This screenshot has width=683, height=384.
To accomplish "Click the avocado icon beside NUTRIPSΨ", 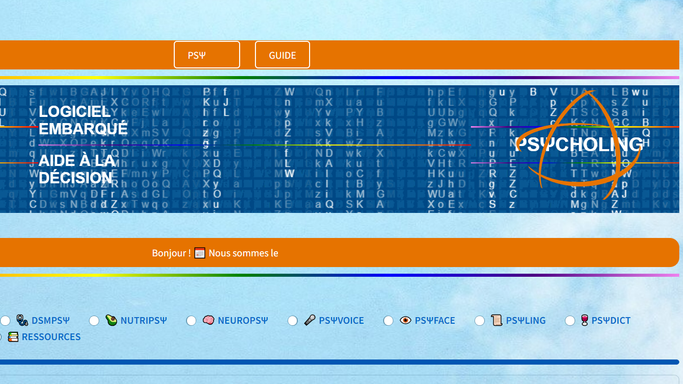I will tap(111, 320).
